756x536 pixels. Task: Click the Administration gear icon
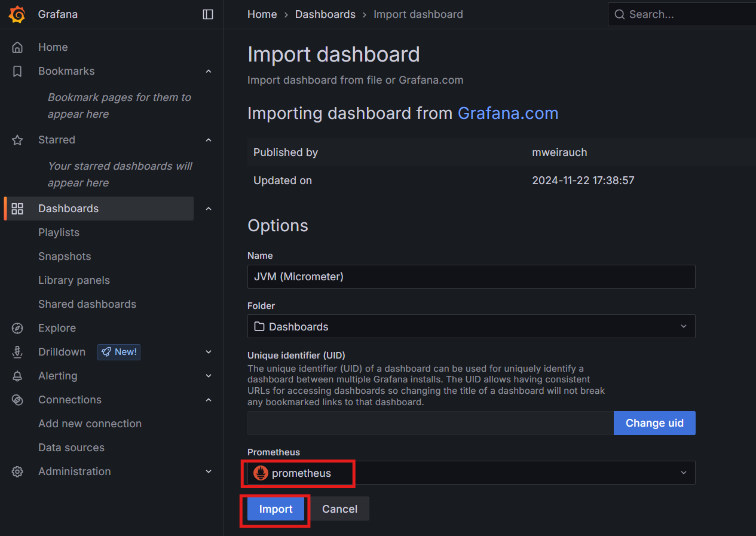click(x=17, y=471)
